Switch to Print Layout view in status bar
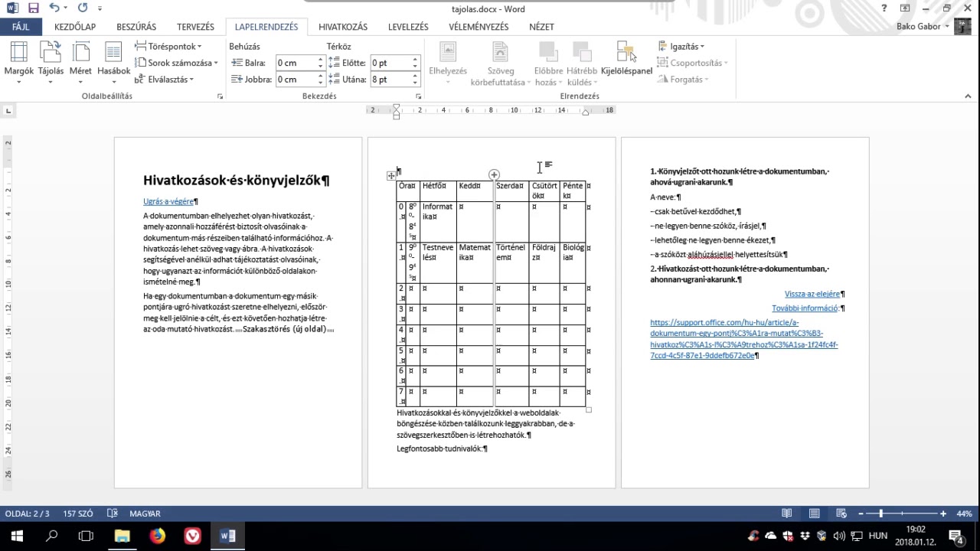The width and height of the screenshot is (980, 551). click(x=814, y=514)
